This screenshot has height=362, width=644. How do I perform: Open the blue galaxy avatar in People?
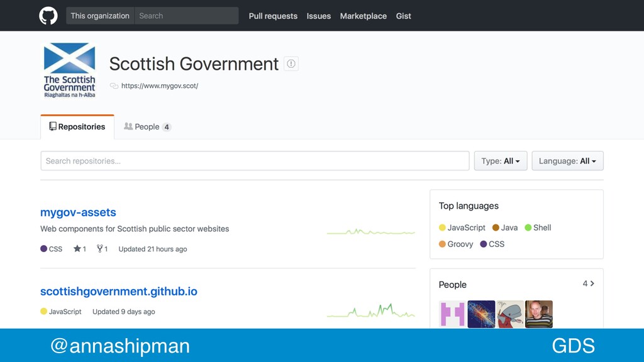[x=481, y=314]
